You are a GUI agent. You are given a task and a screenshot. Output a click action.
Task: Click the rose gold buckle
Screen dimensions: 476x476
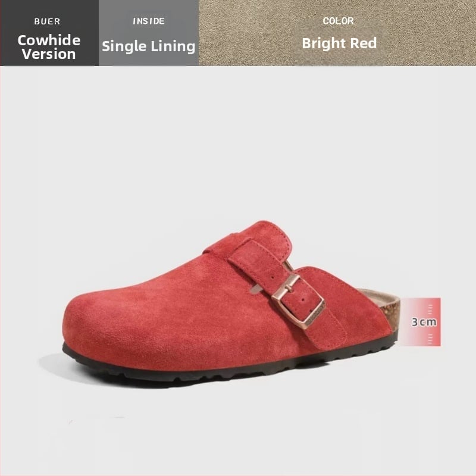tap(299, 301)
